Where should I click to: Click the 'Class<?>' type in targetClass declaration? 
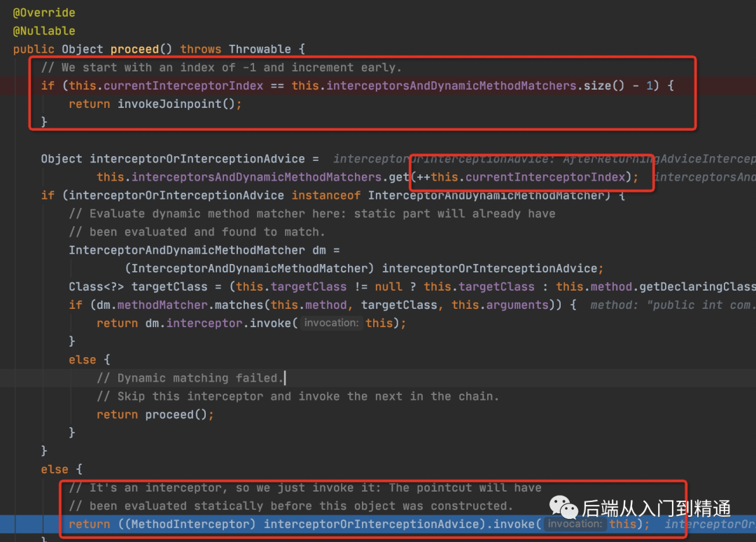(x=97, y=287)
